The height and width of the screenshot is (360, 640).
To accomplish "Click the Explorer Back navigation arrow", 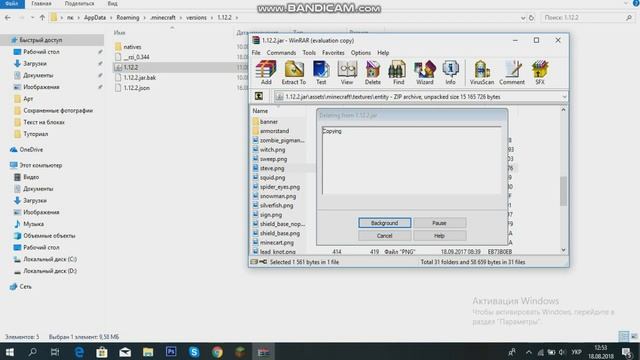I will (x=8, y=18).
